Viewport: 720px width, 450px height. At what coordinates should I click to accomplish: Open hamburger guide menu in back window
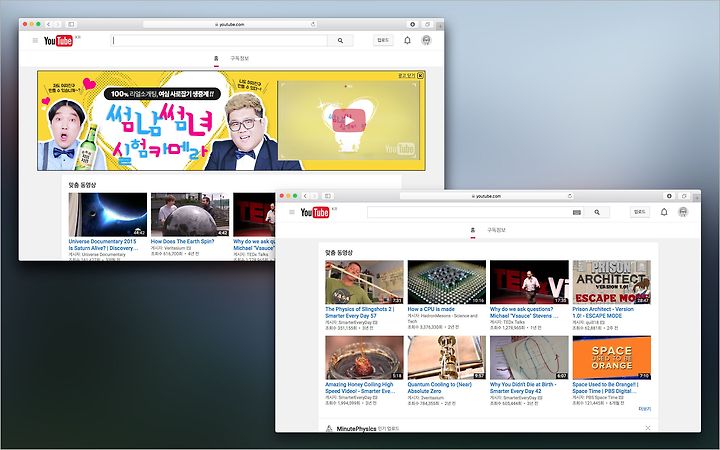35,40
